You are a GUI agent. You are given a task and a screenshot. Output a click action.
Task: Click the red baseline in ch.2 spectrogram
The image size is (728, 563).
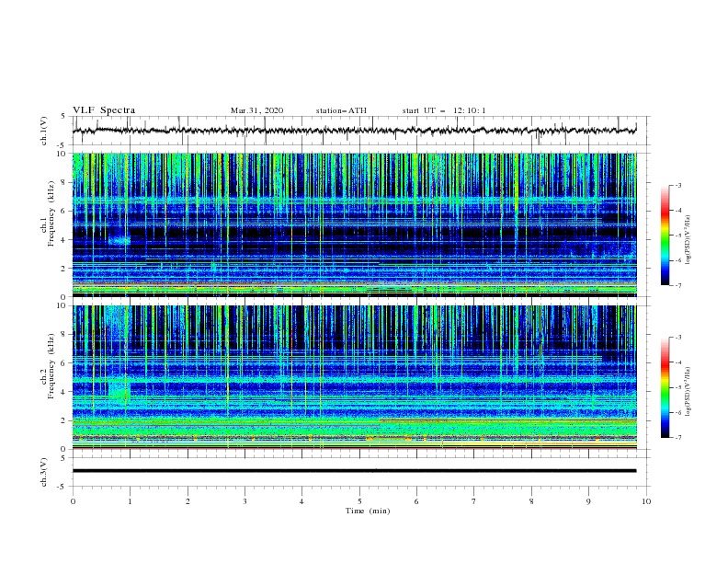[355, 448]
